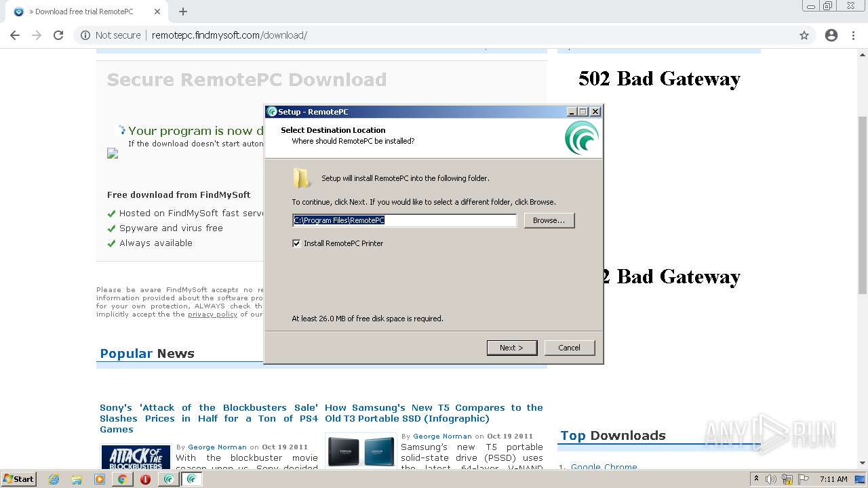868x488 pixels.
Task: Click the page's vertical scrollbar thumb
Action: point(863,205)
